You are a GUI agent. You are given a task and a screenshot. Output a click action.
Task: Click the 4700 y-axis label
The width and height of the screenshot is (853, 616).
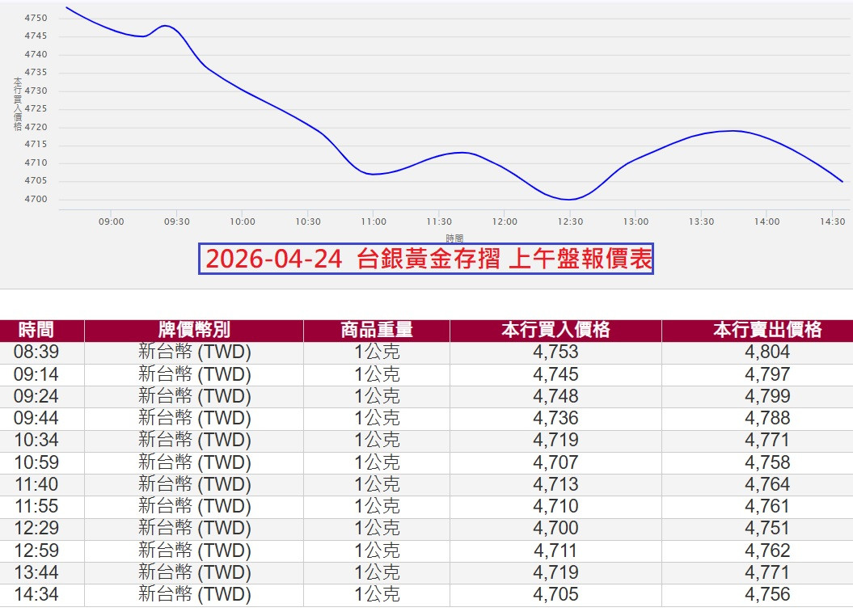(x=36, y=199)
